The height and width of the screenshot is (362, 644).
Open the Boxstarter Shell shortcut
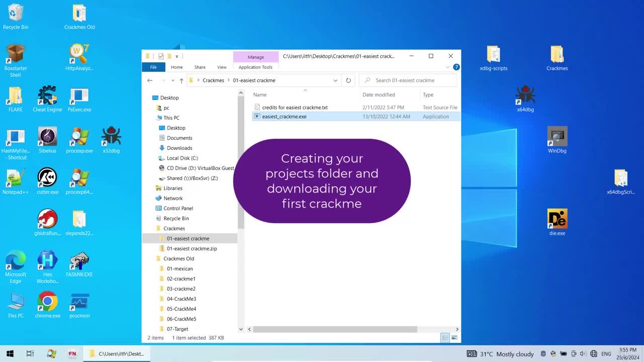coord(16,61)
